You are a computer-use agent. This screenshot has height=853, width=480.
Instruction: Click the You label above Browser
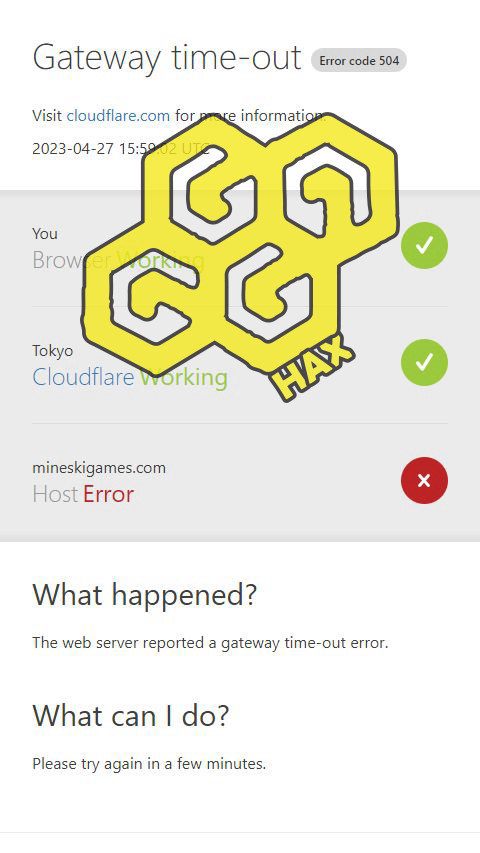45,234
